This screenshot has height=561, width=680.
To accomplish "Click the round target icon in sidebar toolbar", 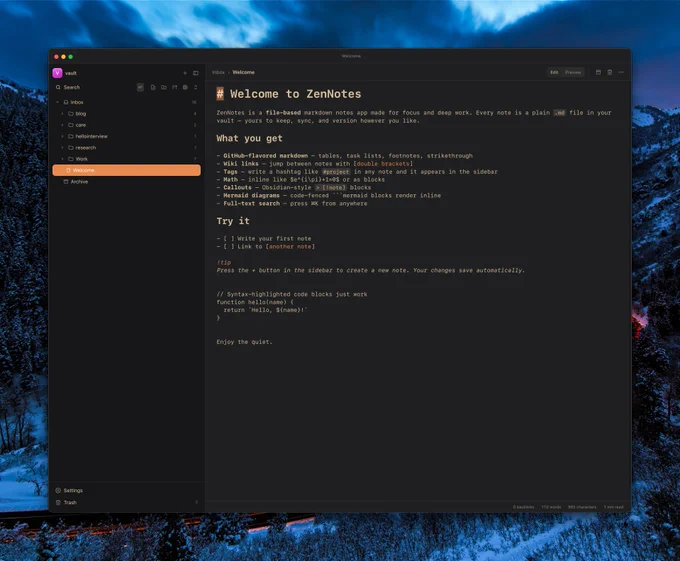I will pos(185,87).
